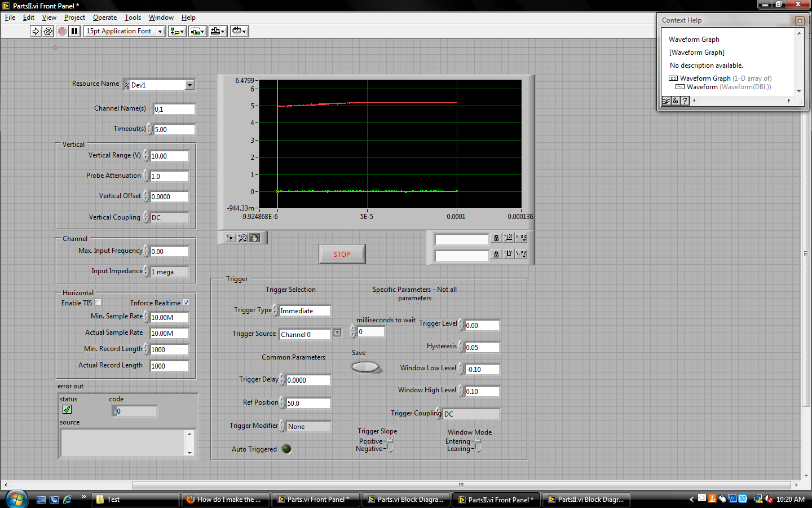Viewport: 812px width, 508px height.
Task: Click the Run arrow toolbar button
Action: (x=36, y=31)
